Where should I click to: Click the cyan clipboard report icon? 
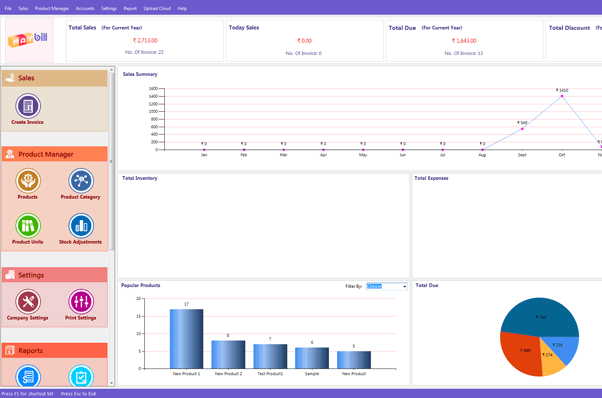click(81, 376)
